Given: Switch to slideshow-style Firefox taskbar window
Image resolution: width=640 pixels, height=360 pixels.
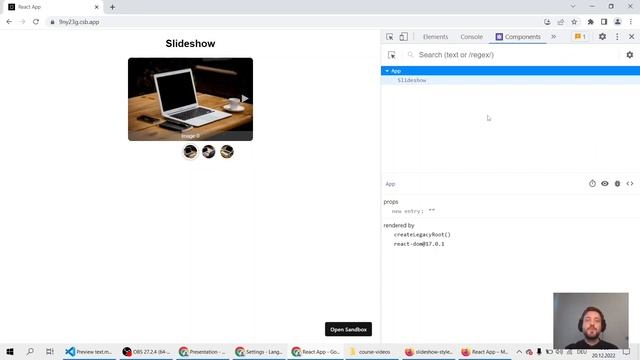Looking at the screenshot, I should pos(428,351).
